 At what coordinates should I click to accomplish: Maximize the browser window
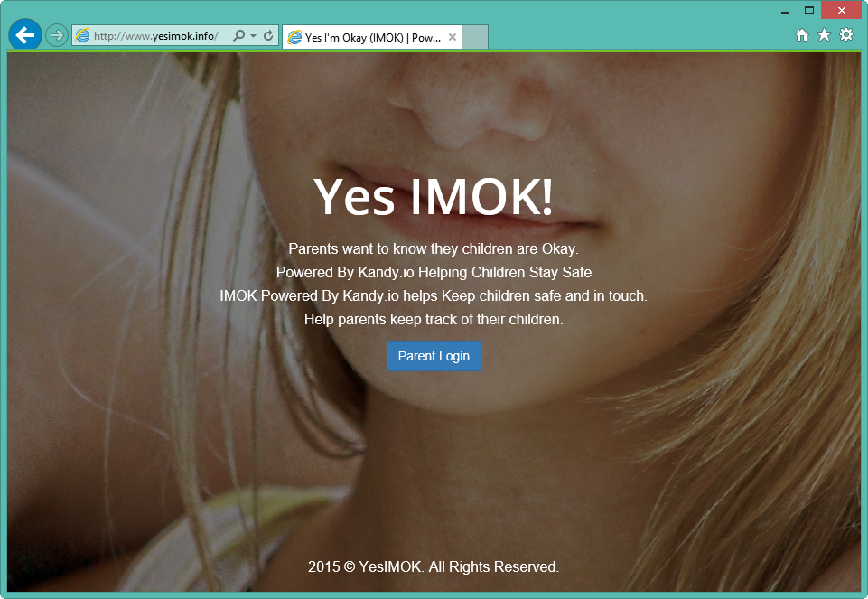pyautogui.click(x=808, y=10)
